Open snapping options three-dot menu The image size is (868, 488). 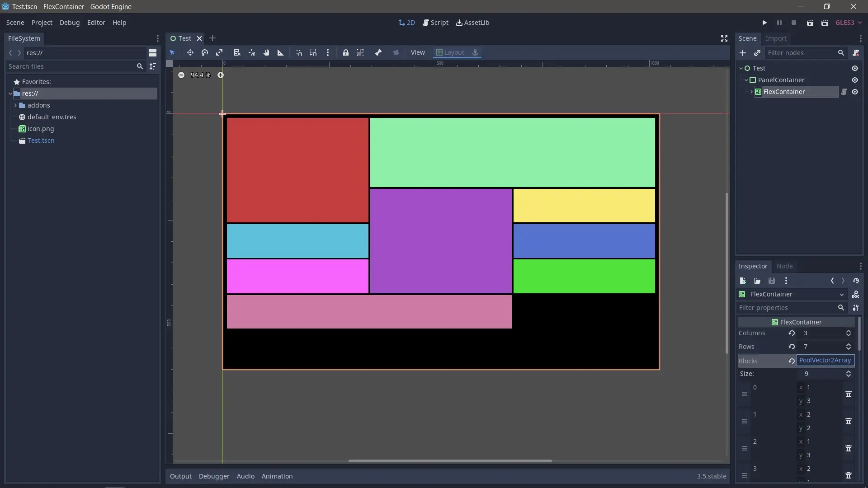pos(328,53)
